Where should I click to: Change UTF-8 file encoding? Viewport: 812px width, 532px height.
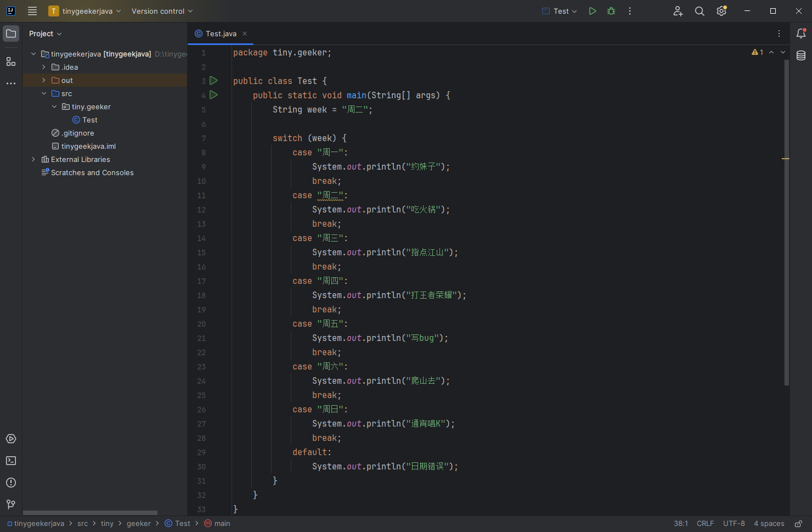click(x=734, y=524)
